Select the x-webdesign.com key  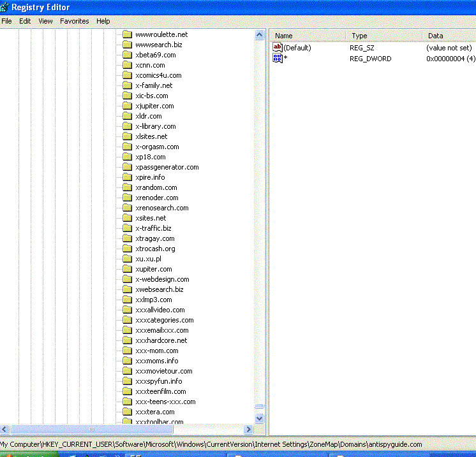(x=162, y=279)
